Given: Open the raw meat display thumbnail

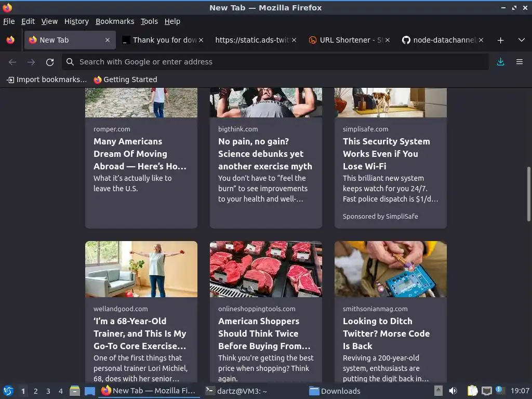Looking at the screenshot, I should click(265, 269).
